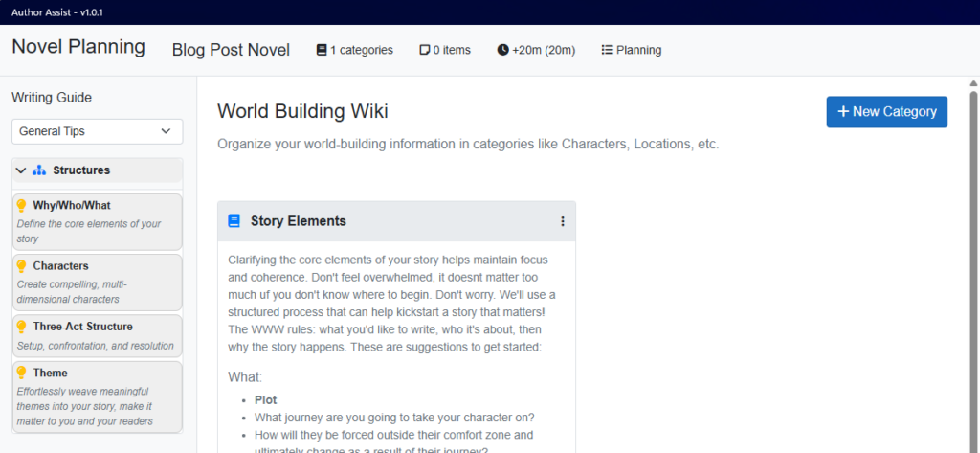Click the note icon beside '0 items'
The image size is (980, 453).
pyautogui.click(x=424, y=50)
